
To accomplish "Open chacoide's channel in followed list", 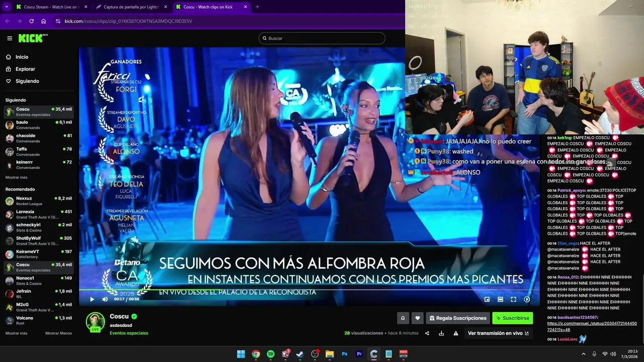I will 39,138.
